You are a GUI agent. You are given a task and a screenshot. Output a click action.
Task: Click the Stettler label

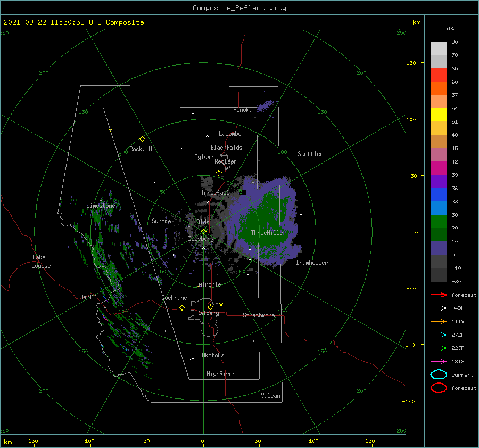pyautogui.click(x=310, y=154)
